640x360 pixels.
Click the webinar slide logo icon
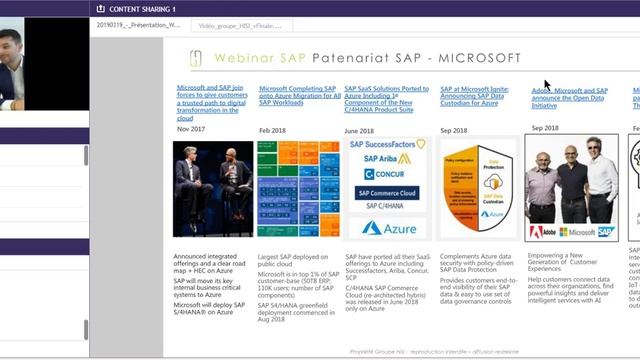pos(196,58)
